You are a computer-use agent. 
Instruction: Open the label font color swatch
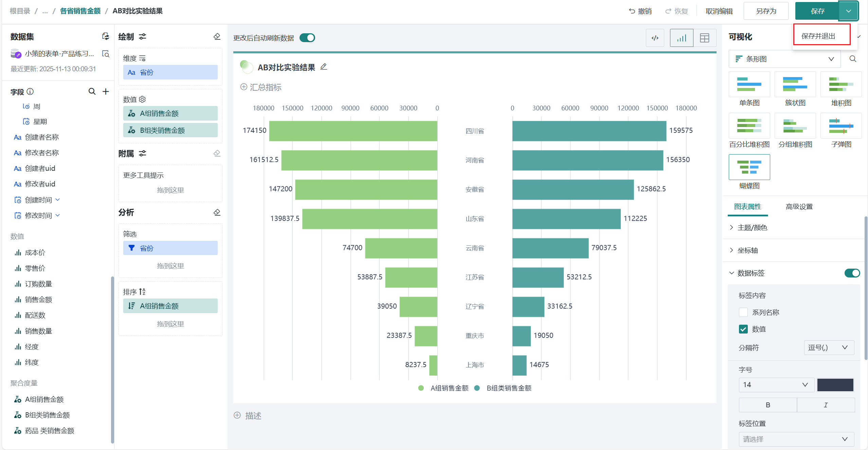pos(835,385)
